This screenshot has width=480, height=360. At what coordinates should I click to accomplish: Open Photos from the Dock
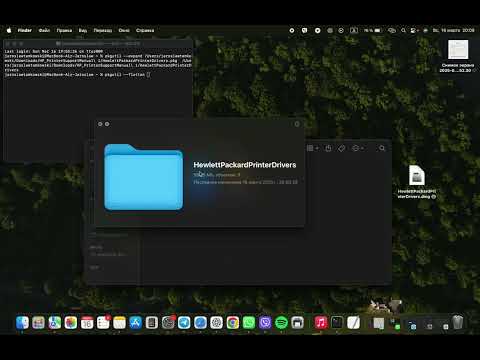(71, 323)
